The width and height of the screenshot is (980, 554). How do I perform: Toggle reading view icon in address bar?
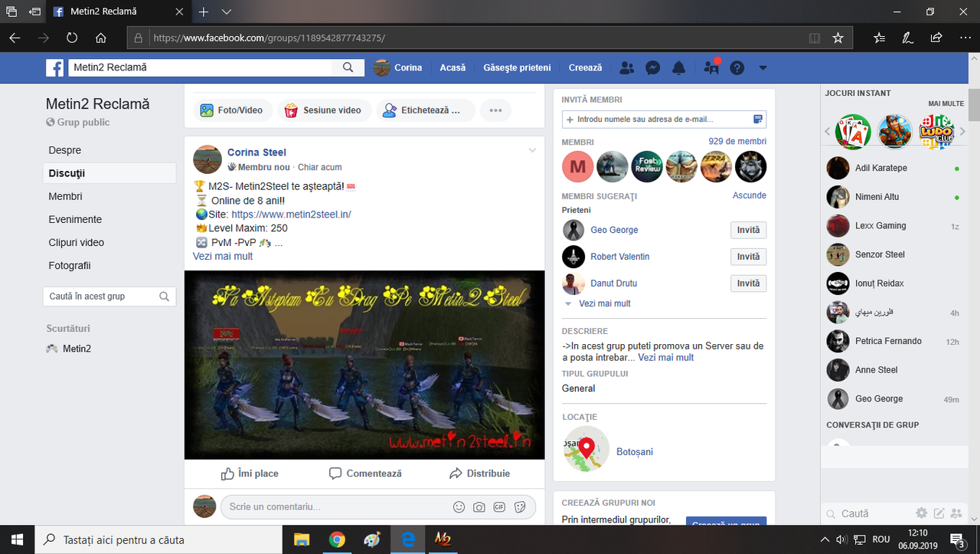point(815,38)
